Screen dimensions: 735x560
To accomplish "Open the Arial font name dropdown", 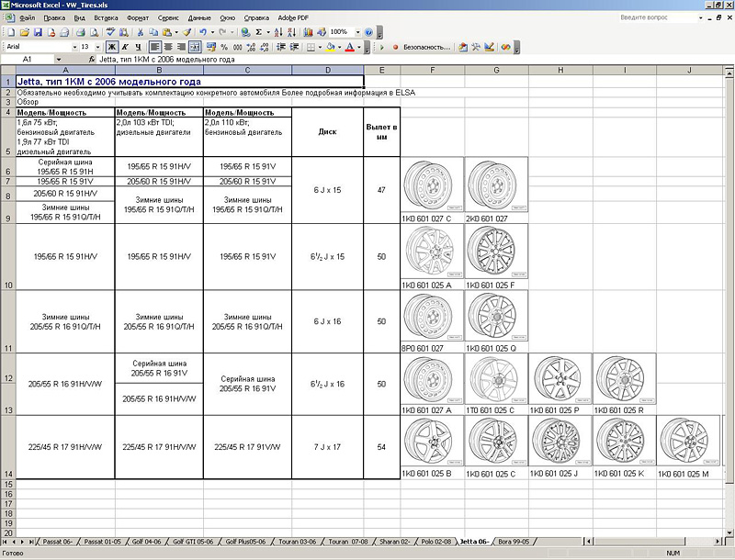I will click(74, 47).
